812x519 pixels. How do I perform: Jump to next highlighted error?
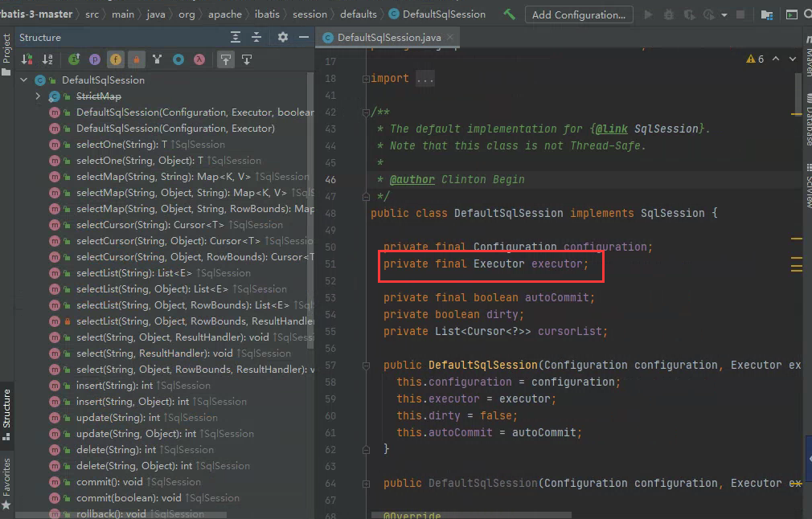point(793,59)
